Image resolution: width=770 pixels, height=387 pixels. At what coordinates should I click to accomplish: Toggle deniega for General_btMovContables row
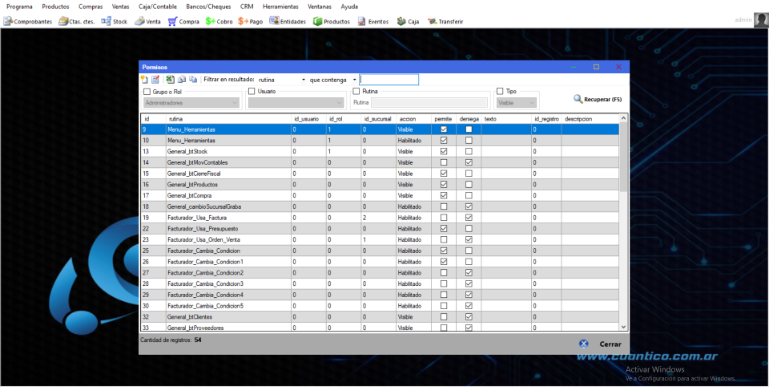(469, 163)
